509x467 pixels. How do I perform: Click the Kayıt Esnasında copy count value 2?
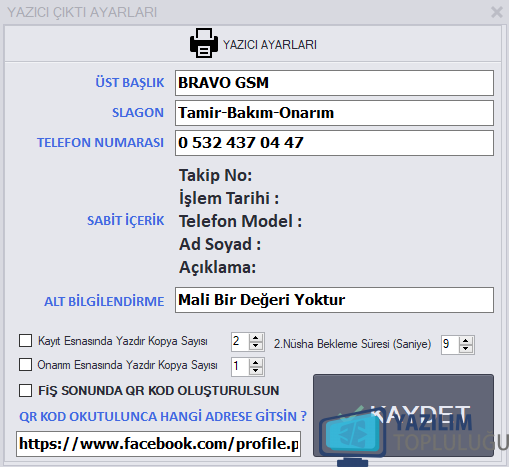(x=240, y=342)
